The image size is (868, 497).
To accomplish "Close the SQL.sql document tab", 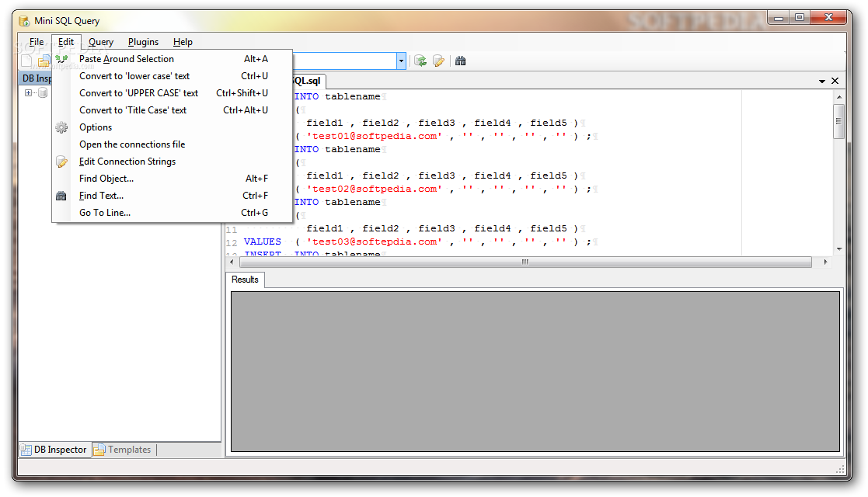I will [835, 81].
